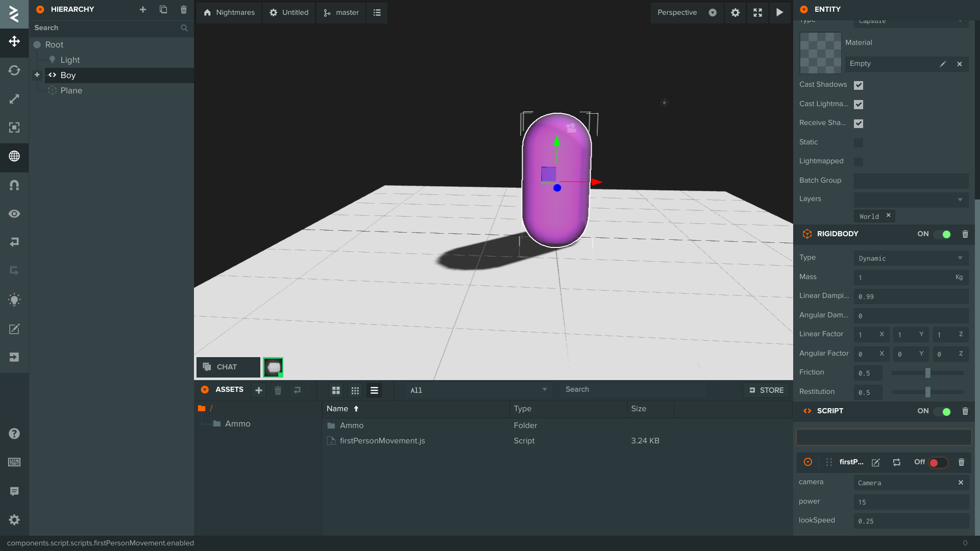Enable the Static checkbox
The width and height of the screenshot is (980, 551).
tap(859, 143)
